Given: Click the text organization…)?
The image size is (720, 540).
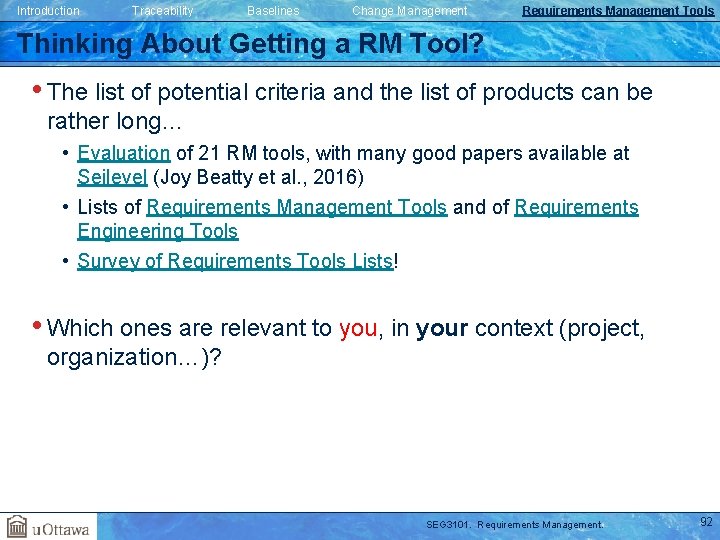Looking at the screenshot, I should point(134,357).
